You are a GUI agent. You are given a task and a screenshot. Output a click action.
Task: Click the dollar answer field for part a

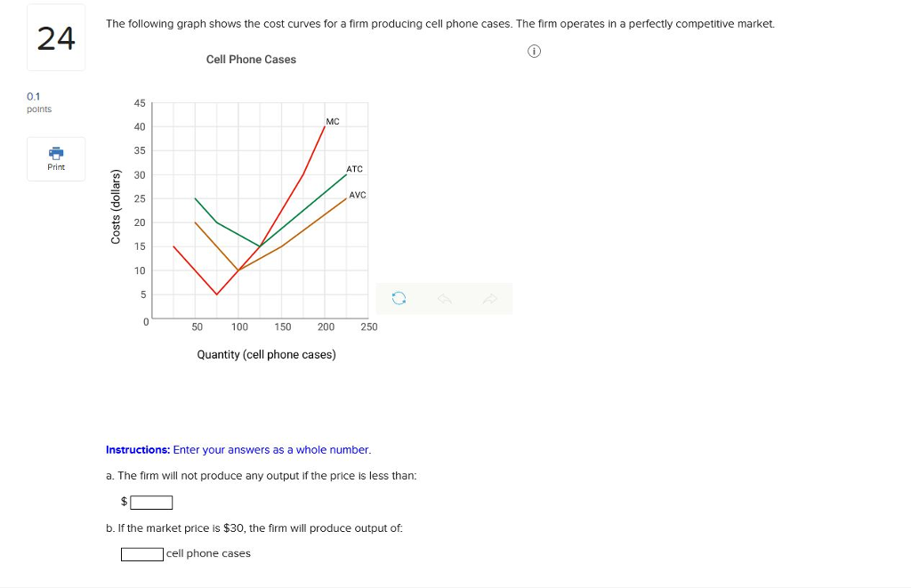tap(150, 502)
